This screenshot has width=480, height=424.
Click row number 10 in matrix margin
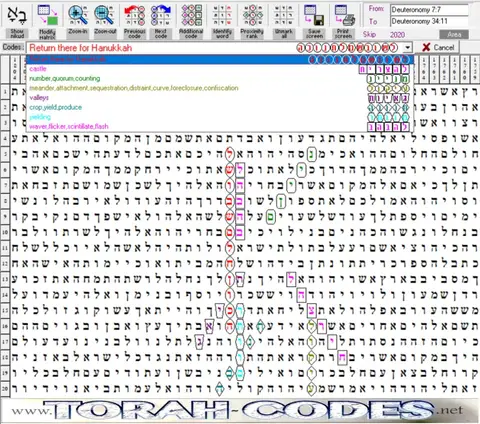5,232
